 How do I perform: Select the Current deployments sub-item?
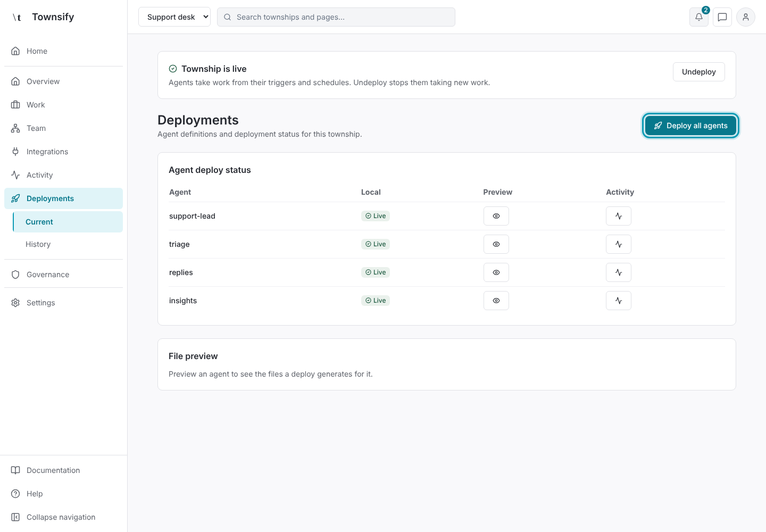click(x=68, y=222)
